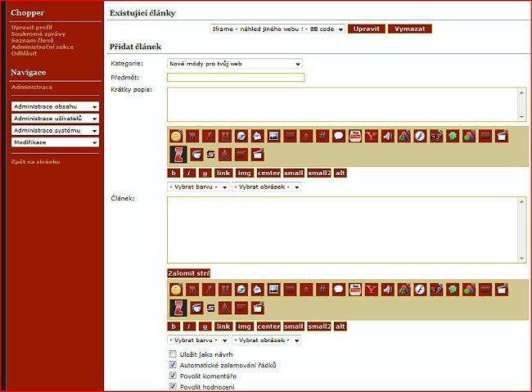Open Vybrat barvu dropdown under short description
Image resolution: width=532 pixels, height=392 pixels.
pos(198,187)
